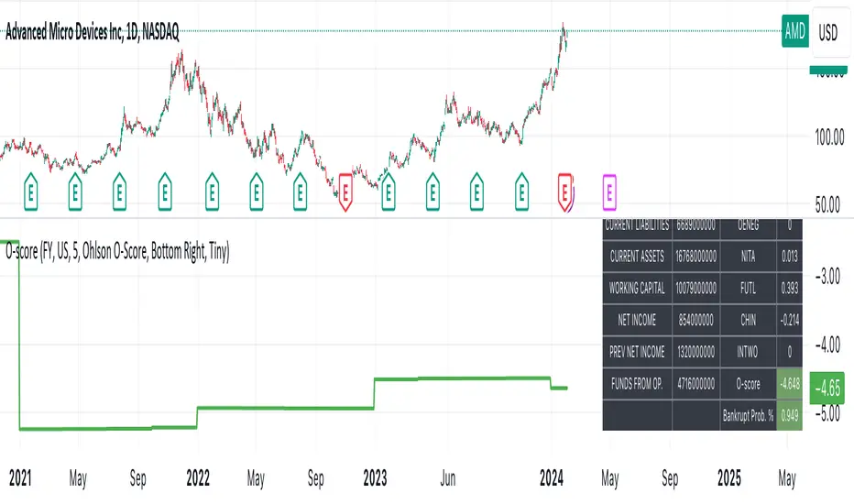854x504 pixels.
Task: Click the red earnings marker at 2024
Action: coord(565,192)
